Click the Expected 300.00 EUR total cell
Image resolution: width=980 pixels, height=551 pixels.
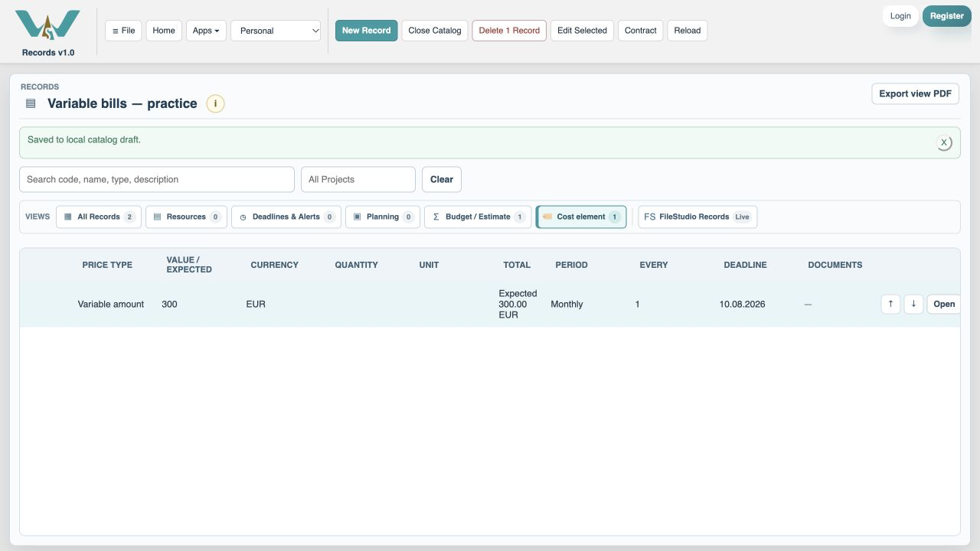coord(518,304)
